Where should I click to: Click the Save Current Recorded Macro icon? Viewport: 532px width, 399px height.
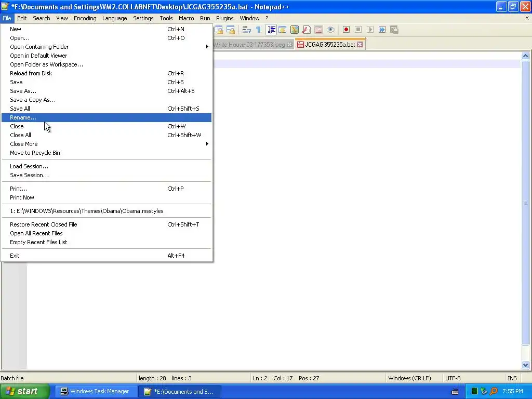point(394,30)
